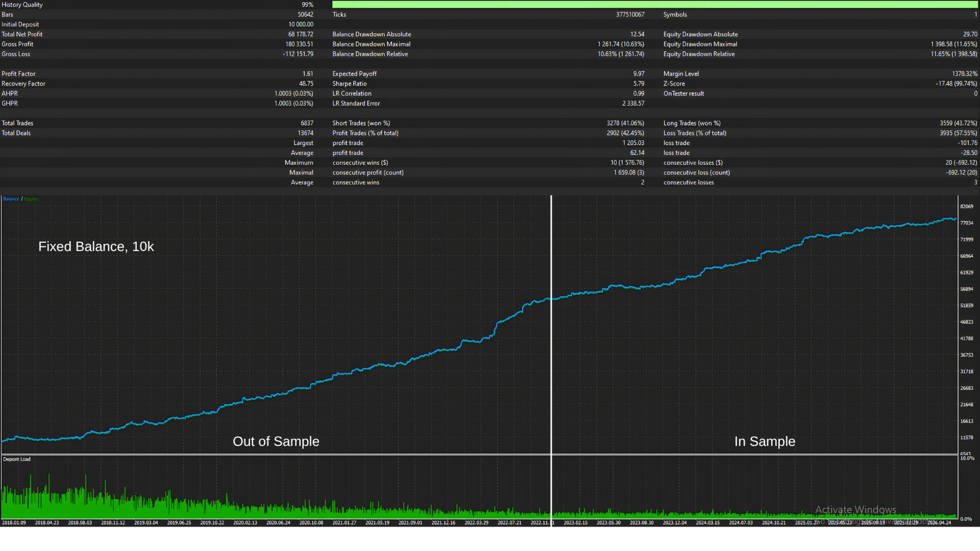
Task: Click the Gross Profit value 180 330.51
Action: pyautogui.click(x=299, y=44)
